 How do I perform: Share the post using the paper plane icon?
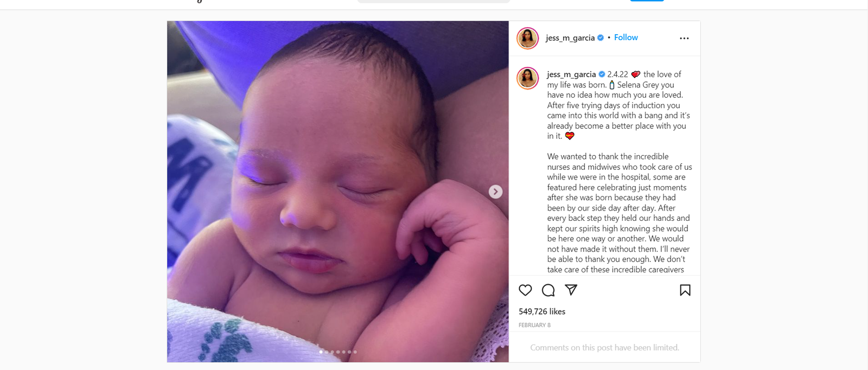coord(571,290)
